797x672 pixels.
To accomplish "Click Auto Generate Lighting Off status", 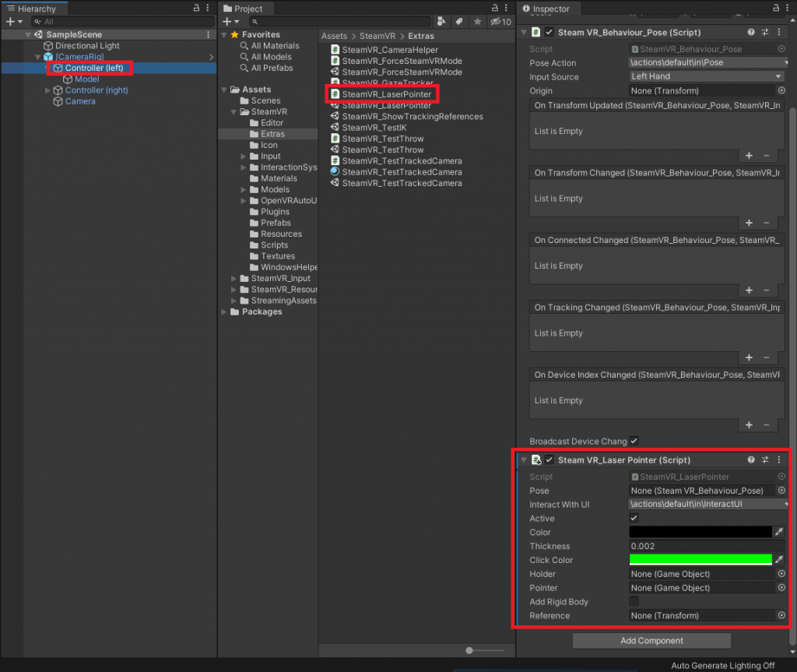I will [x=723, y=666].
